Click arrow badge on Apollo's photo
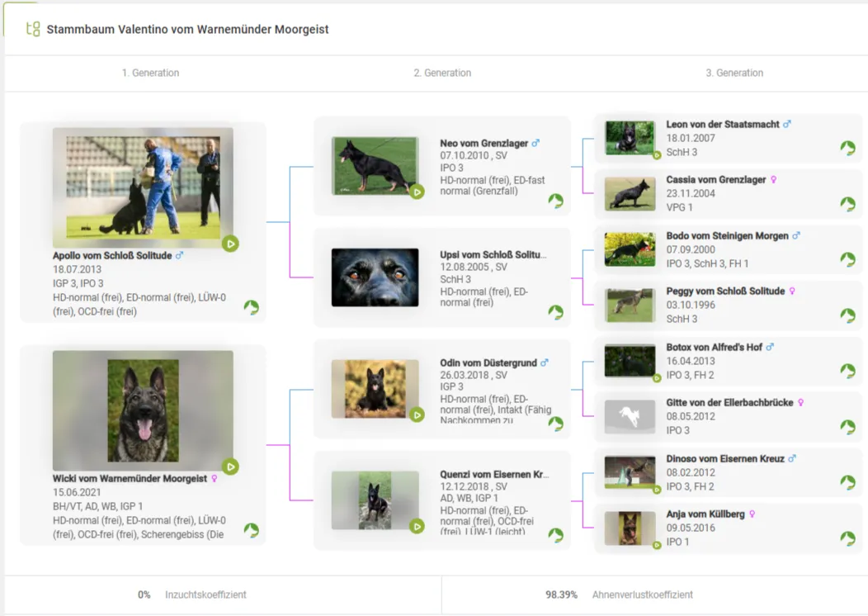The width and height of the screenshot is (868, 616). point(230,244)
